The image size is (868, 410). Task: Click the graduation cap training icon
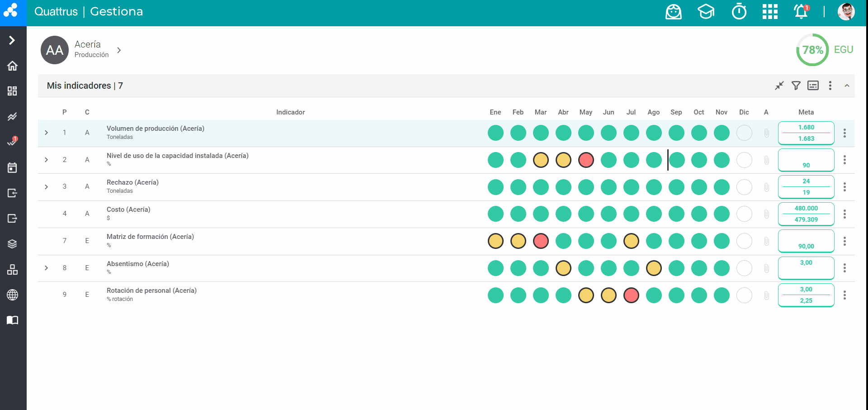706,12
